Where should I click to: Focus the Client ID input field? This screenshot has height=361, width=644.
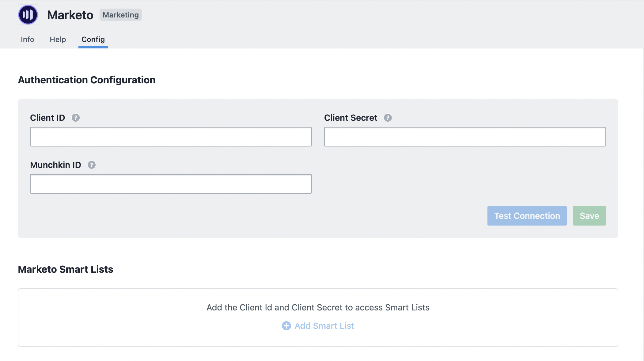tap(171, 137)
